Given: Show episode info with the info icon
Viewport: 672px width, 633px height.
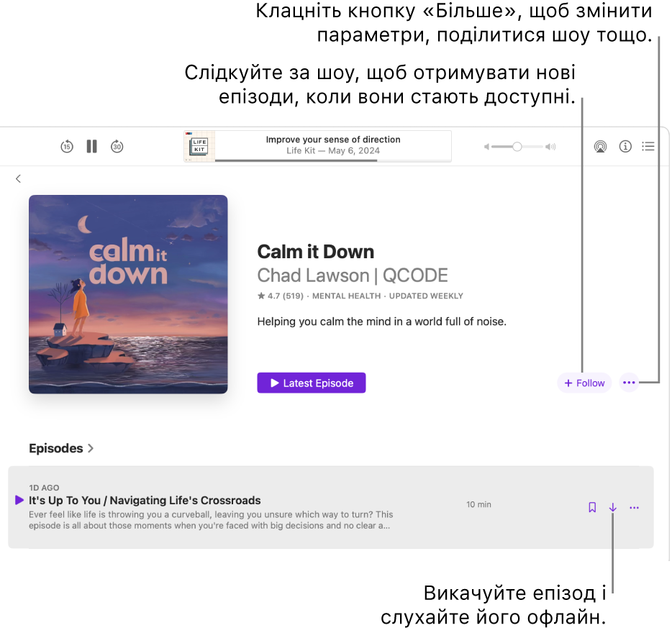Looking at the screenshot, I should pos(625,147).
